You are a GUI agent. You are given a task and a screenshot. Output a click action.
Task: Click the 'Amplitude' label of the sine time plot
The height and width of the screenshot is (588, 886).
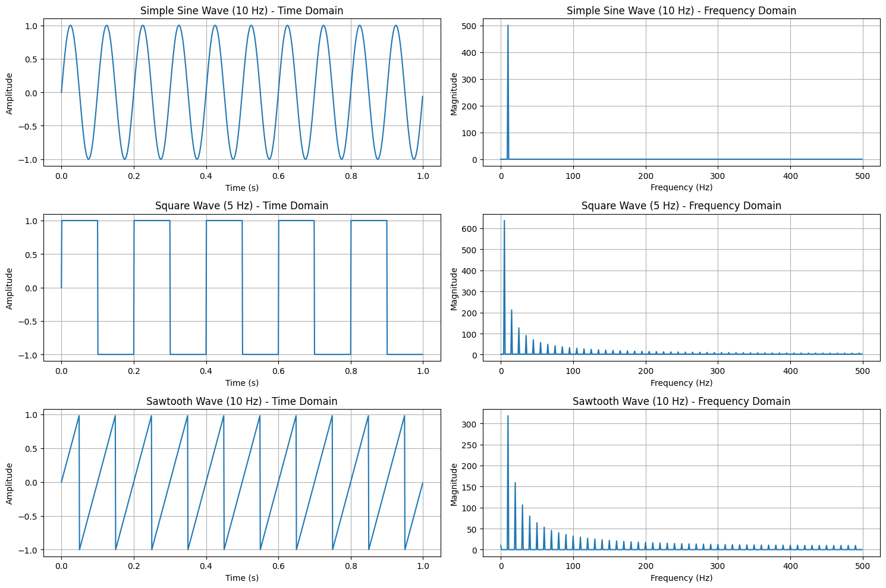click(x=10, y=93)
